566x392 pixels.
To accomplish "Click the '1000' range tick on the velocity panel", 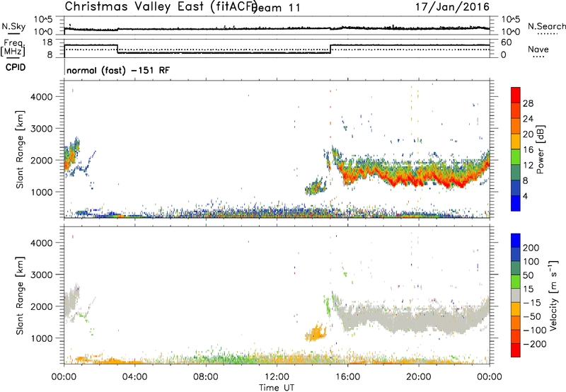I will tap(42, 338).
